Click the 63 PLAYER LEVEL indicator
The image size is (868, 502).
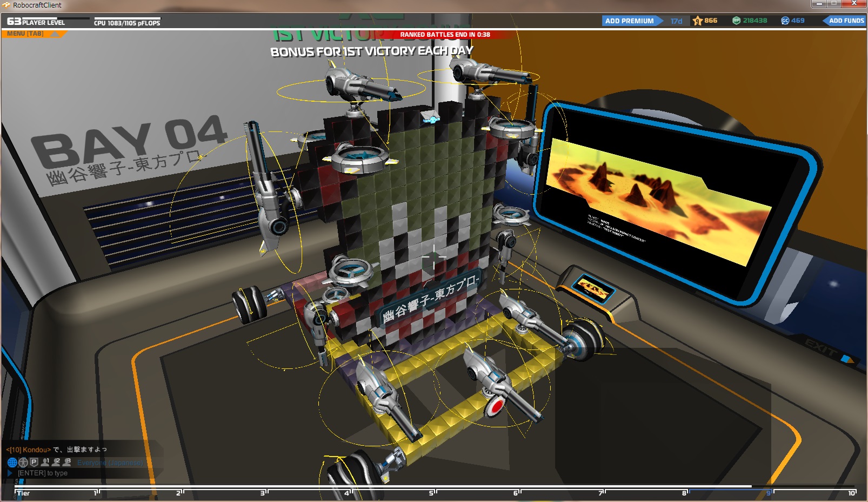36,22
